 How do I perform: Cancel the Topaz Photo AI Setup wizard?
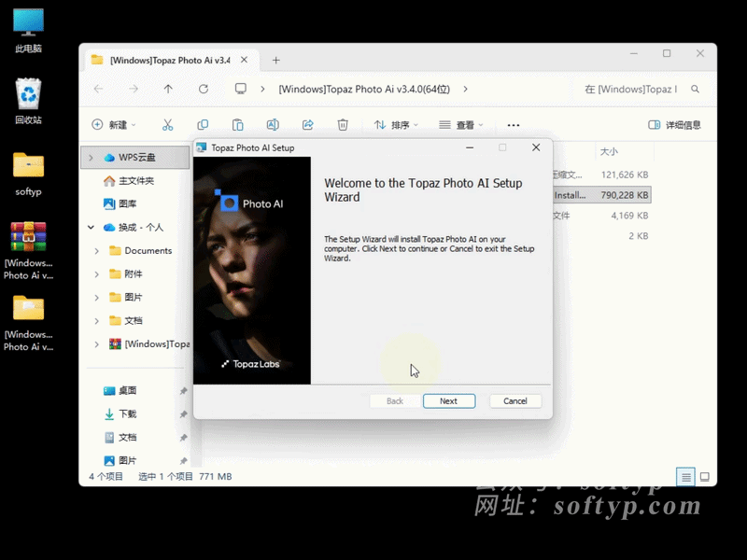[x=515, y=401]
